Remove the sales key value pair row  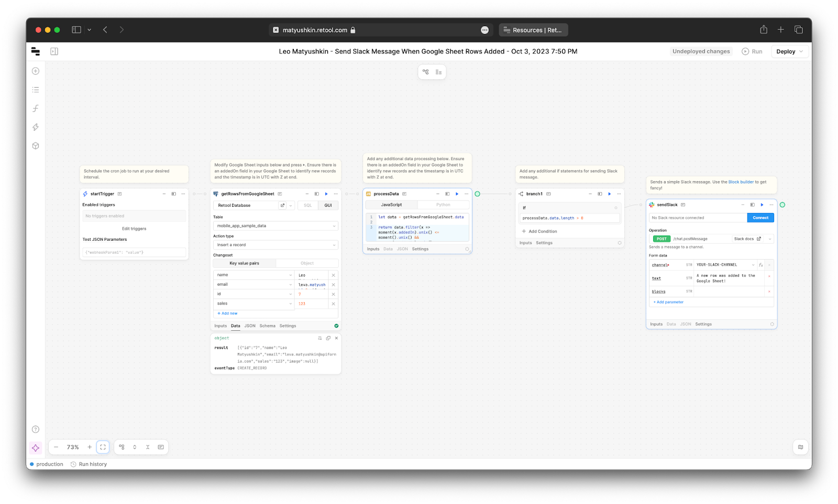pos(334,304)
